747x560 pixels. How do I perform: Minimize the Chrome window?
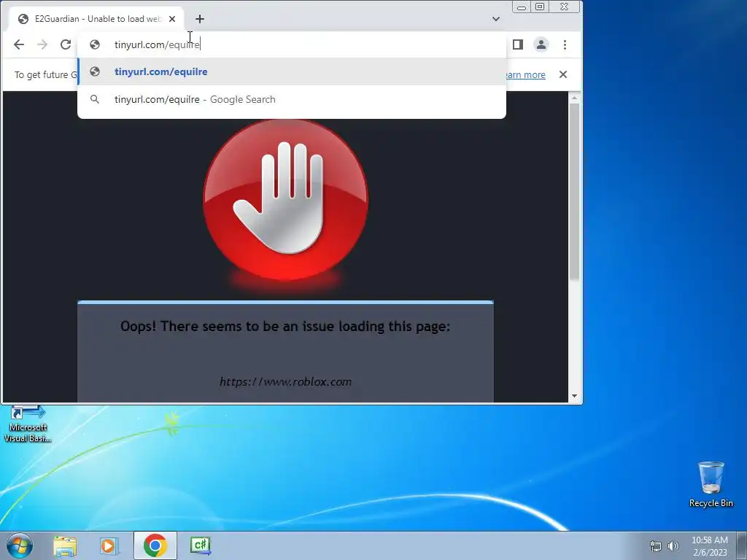click(x=522, y=7)
